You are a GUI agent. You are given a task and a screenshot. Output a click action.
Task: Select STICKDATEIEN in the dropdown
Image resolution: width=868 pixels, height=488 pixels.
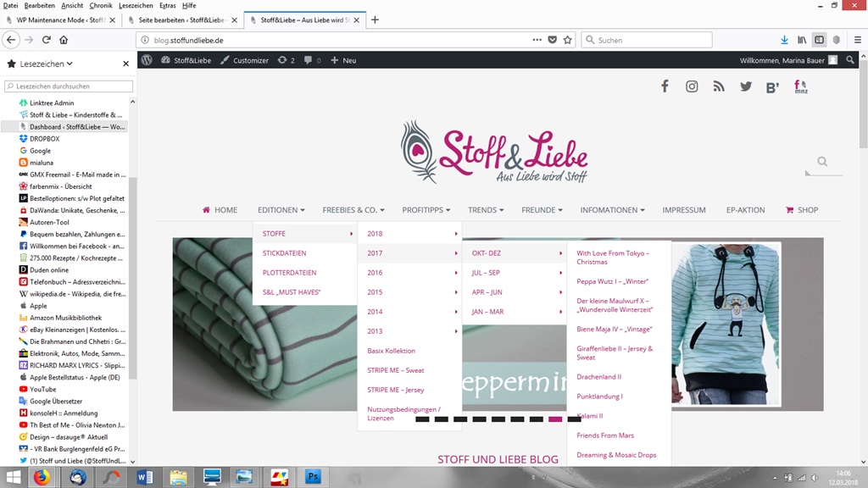pos(285,252)
